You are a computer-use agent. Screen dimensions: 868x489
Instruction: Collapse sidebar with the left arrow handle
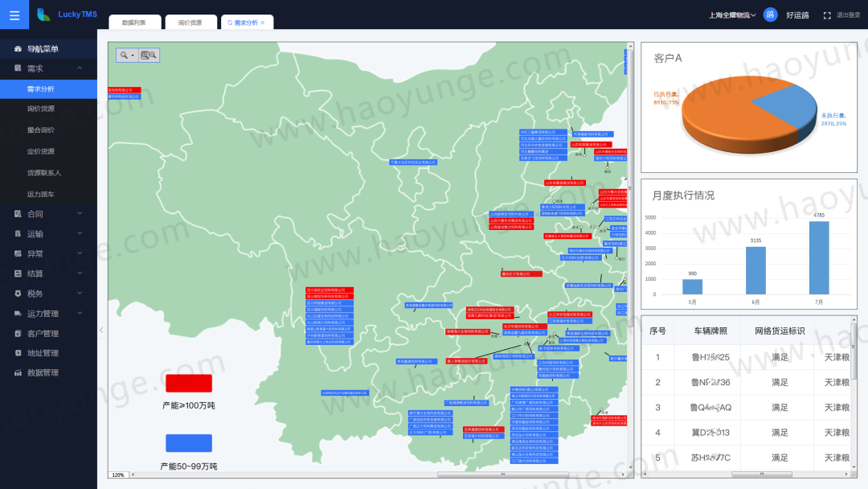tap(101, 330)
